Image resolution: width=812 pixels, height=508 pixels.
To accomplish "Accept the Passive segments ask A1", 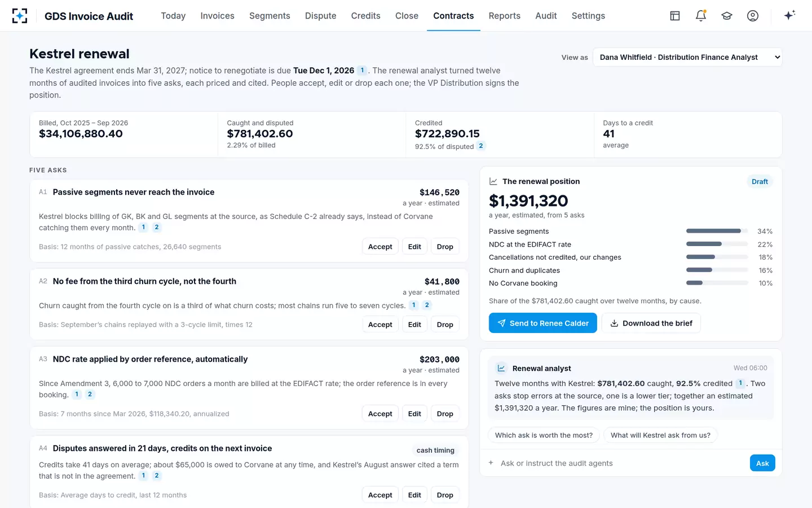I will (x=380, y=247).
